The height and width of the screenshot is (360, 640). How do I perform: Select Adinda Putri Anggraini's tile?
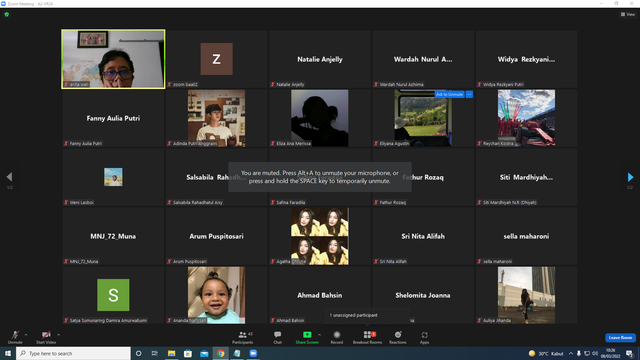[216, 118]
